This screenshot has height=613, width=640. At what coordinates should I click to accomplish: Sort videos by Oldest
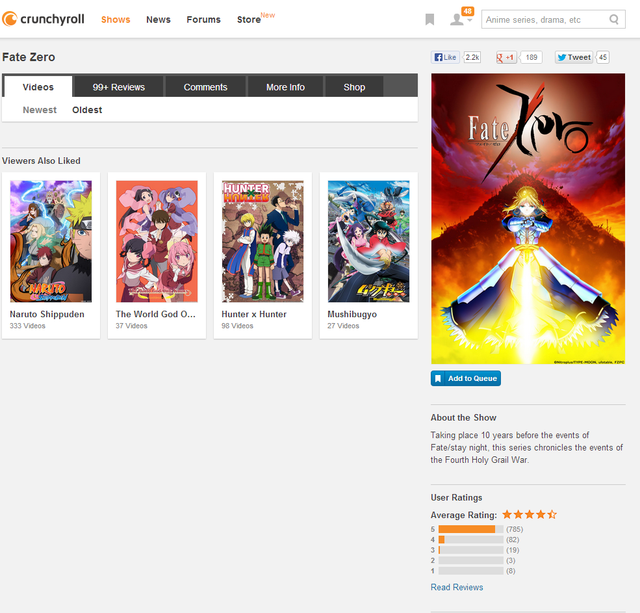(87, 110)
